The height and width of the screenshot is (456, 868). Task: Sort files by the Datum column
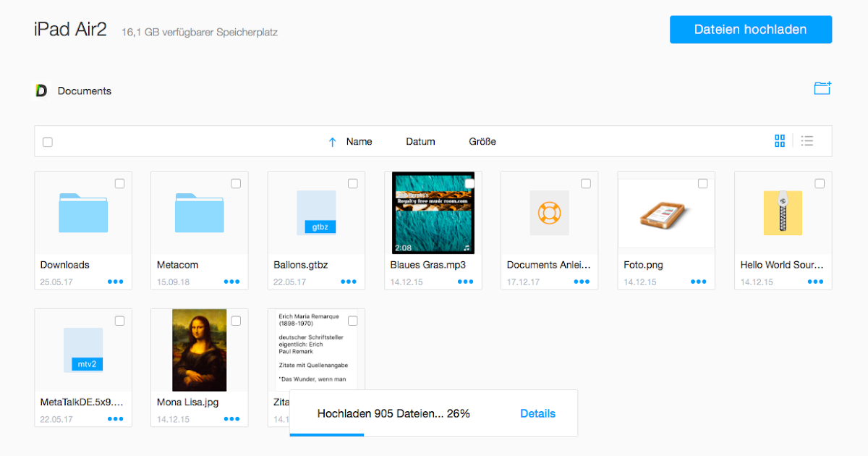coord(420,141)
